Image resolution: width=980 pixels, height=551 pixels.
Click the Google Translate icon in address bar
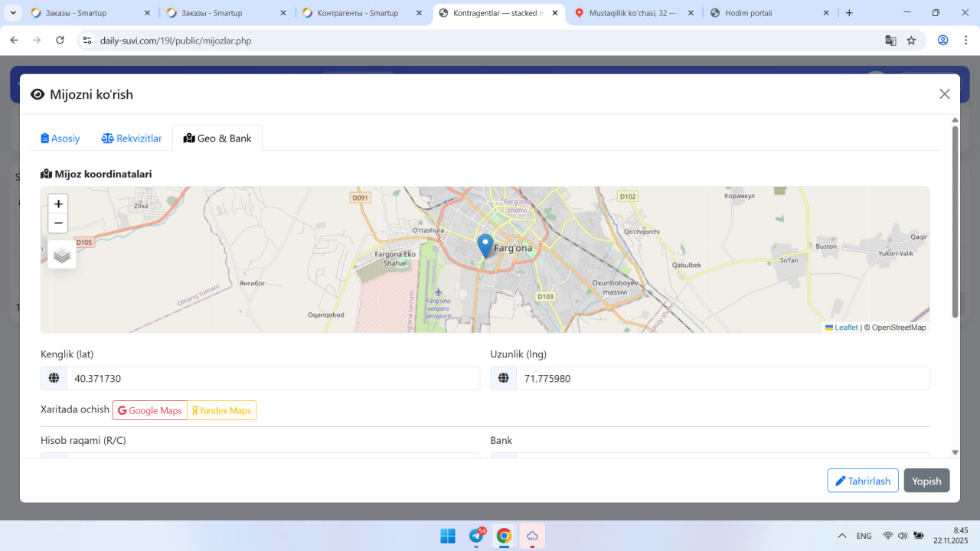pos(890,41)
